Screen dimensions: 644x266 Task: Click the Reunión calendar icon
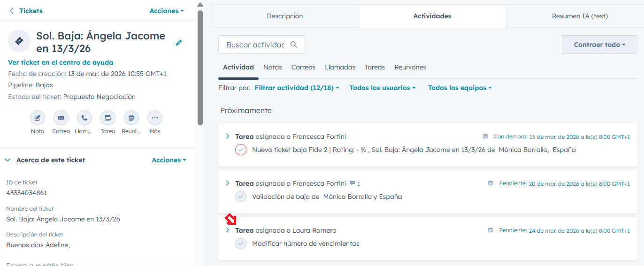pos(131,118)
